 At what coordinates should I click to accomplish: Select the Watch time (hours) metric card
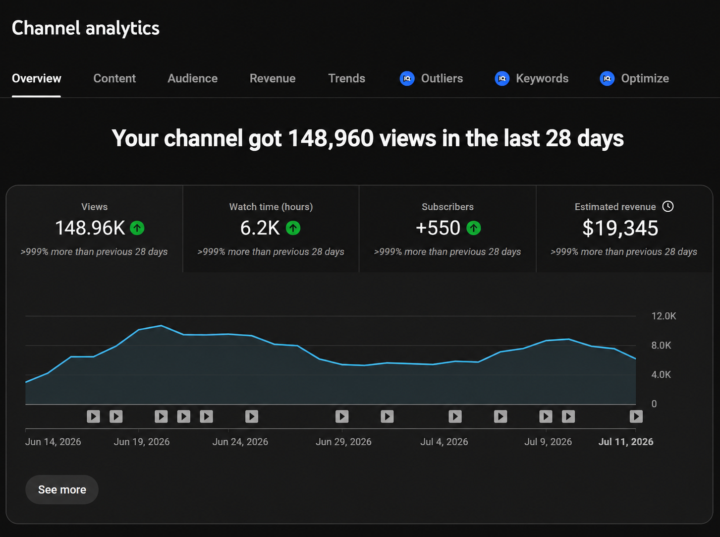click(x=271, y=229)
